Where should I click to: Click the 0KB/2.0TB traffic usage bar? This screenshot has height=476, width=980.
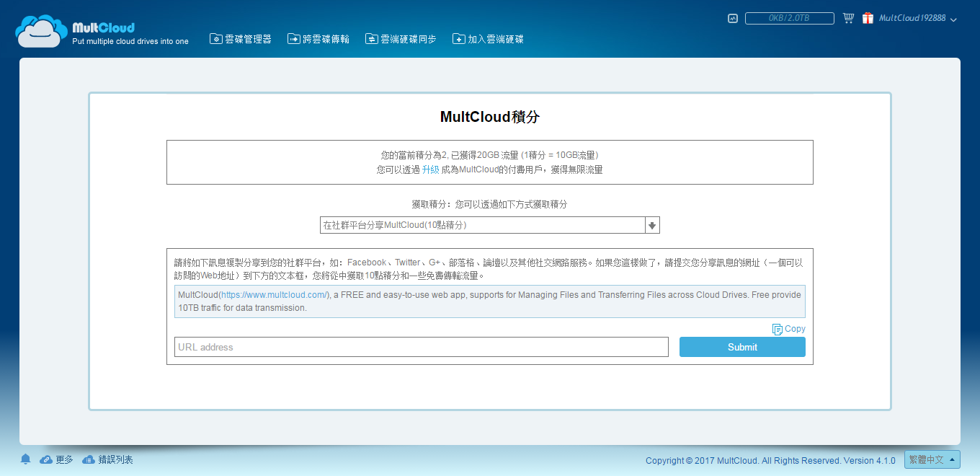(x=790, y=18)
